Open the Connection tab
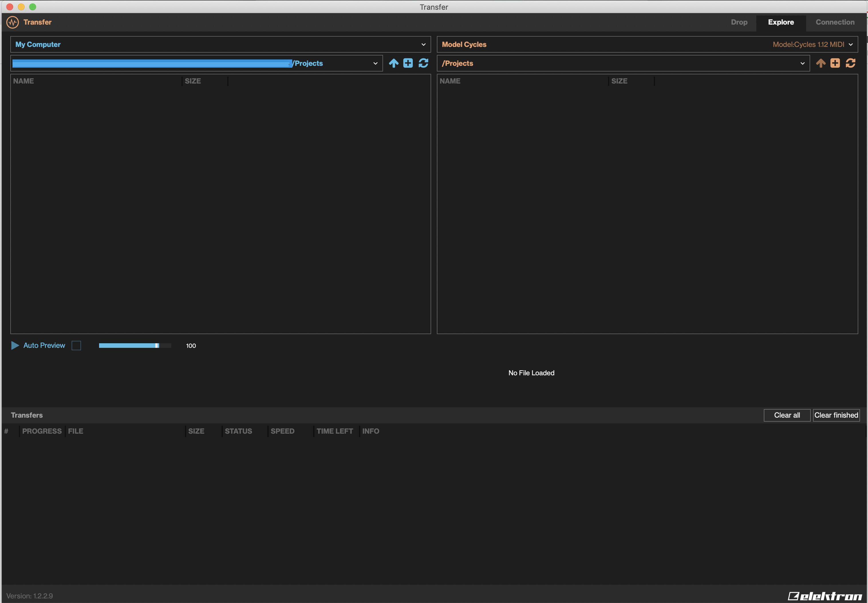868x603 pixels. 835,22
